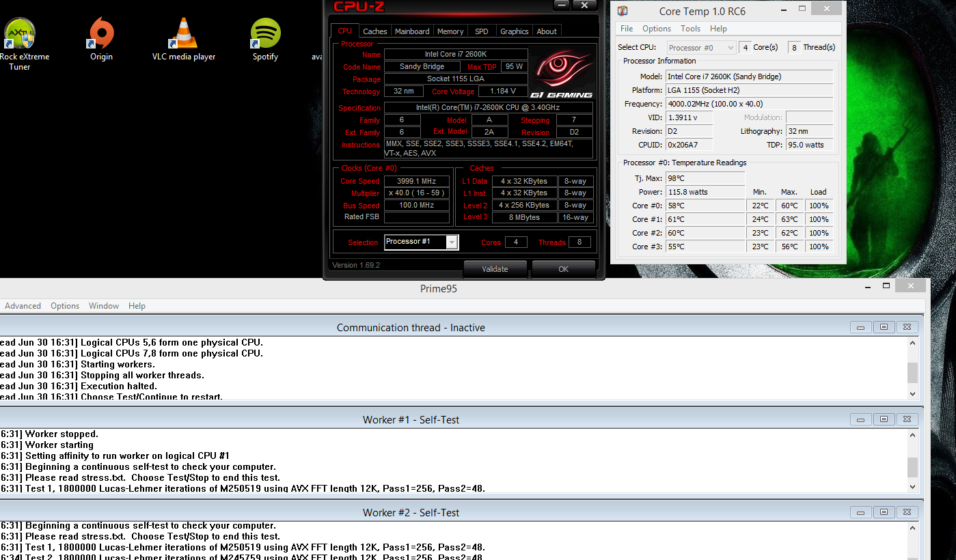This screenshot has width=956, height=560.
Task: Click the Code Name field Sandy Bridge
Action: tap(422, 67)
